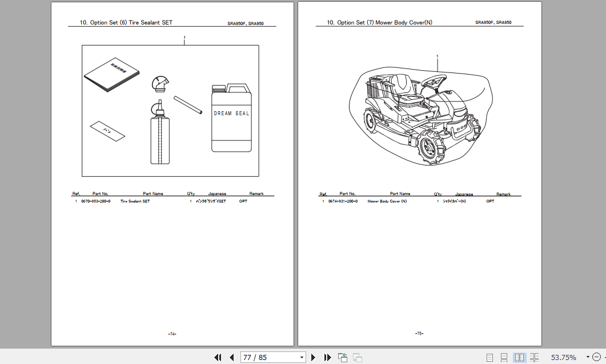The width and height of the screenshot is (606, 364).
Task: Click the 53.75% zoom percentage display
Action: (563, 357)
